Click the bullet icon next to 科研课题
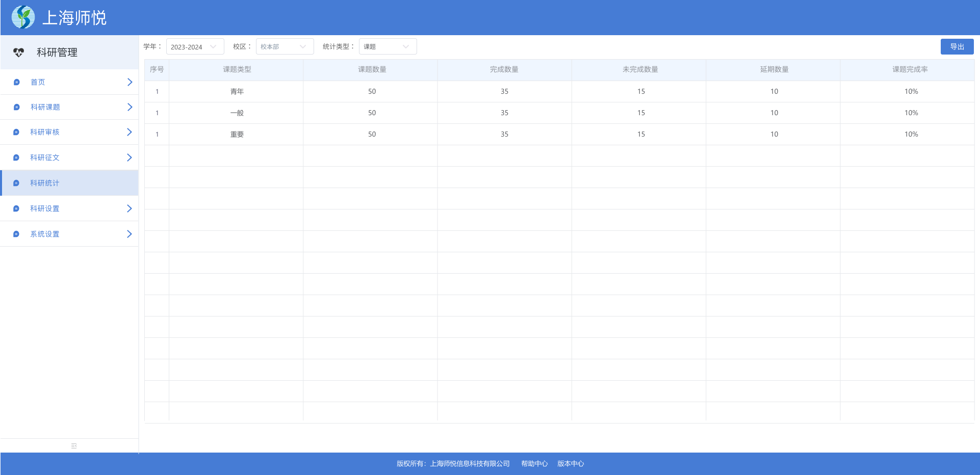This screenshot has width=980, height=475. coord(16,107)
